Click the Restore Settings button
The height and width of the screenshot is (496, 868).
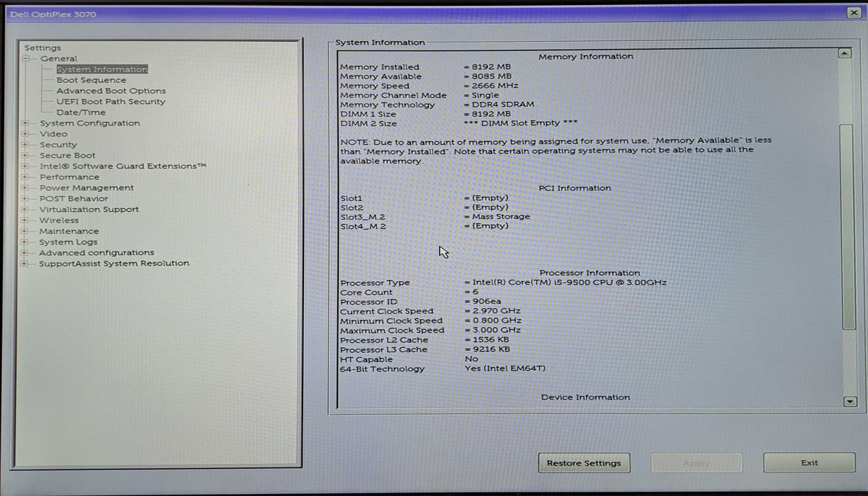(584, 463)
